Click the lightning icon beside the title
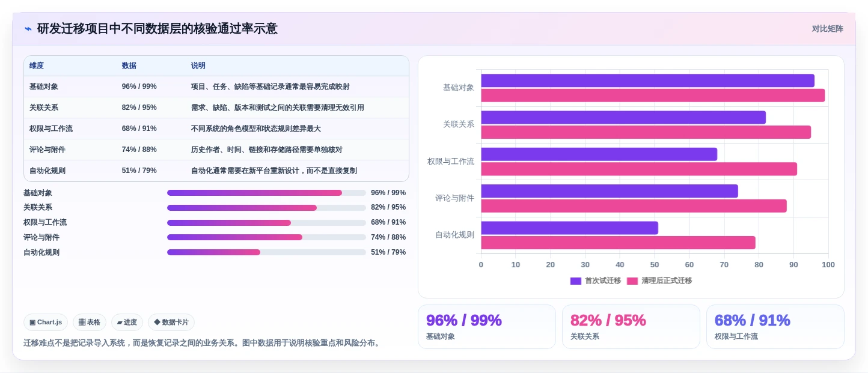868x373 pixels. click(28, 29)
